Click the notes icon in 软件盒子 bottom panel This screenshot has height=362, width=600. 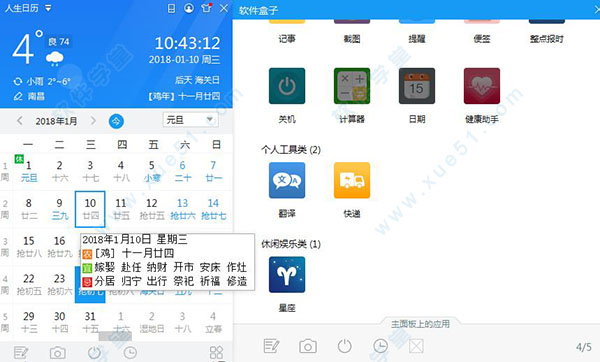[x=271, y=346]
